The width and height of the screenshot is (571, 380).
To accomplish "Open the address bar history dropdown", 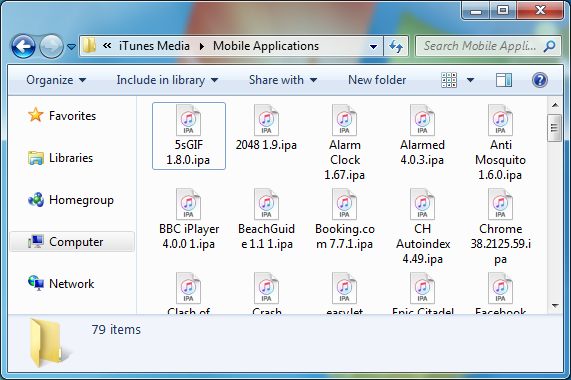I will (x=373, y=47).
